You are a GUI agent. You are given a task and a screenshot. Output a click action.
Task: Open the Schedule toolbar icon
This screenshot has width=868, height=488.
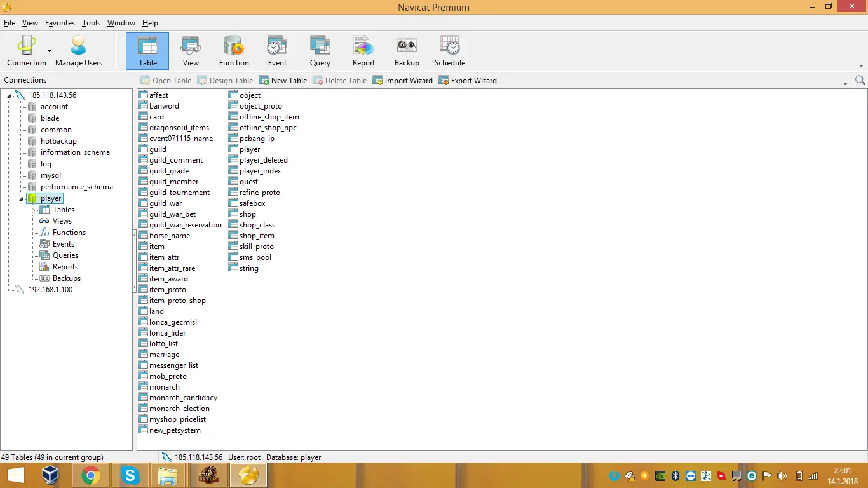click(450, 51)
